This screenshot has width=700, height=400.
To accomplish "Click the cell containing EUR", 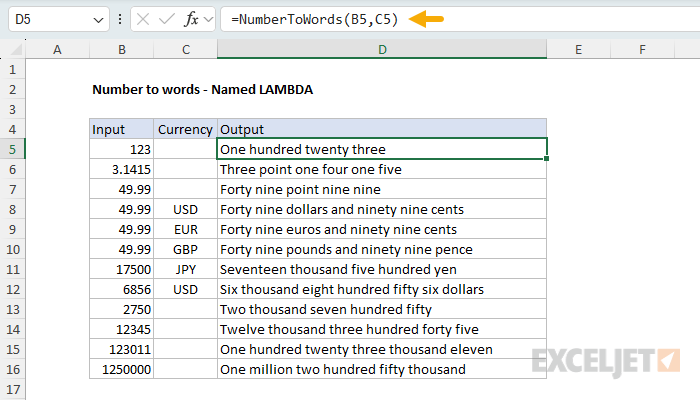I will click(185, 229).
